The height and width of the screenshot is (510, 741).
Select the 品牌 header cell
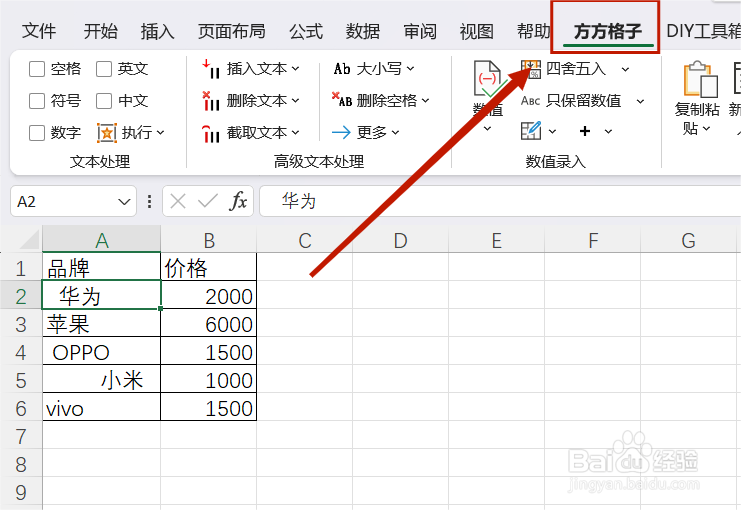click(102, 268)
